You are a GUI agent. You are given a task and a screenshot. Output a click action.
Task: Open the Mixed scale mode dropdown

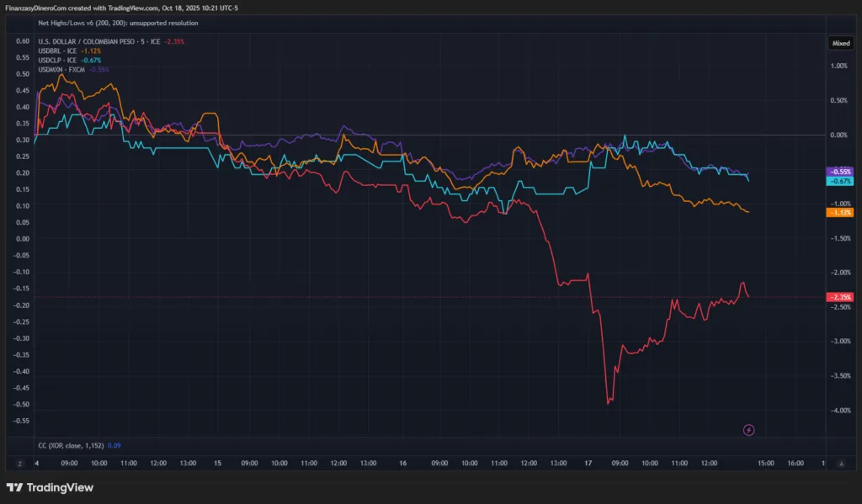[840, 42]
